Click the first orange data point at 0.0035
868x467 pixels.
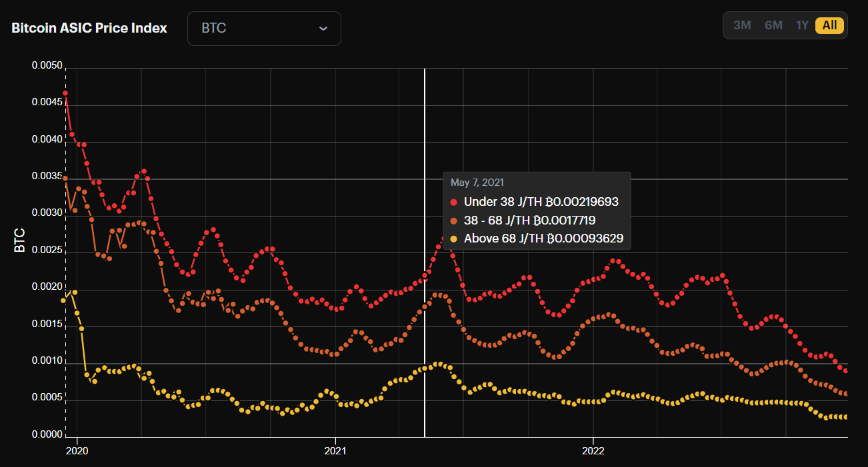click(x=65, y=179)
